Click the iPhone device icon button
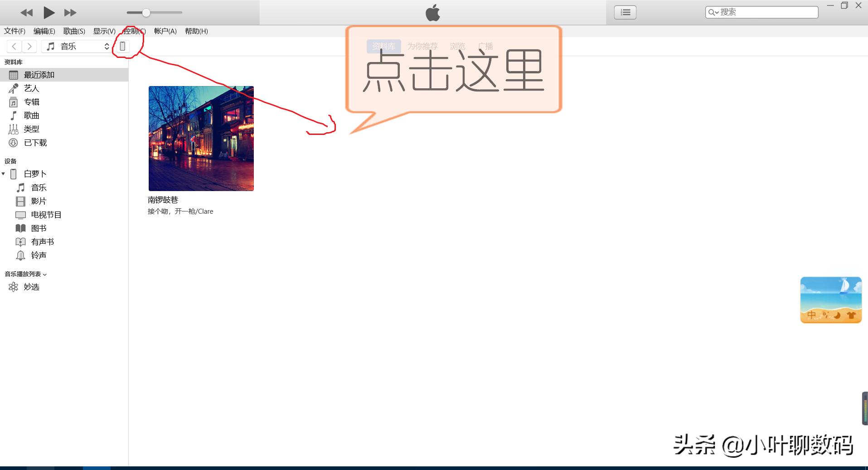This screenshot has height=470, width=868. (x=122, y=46)
